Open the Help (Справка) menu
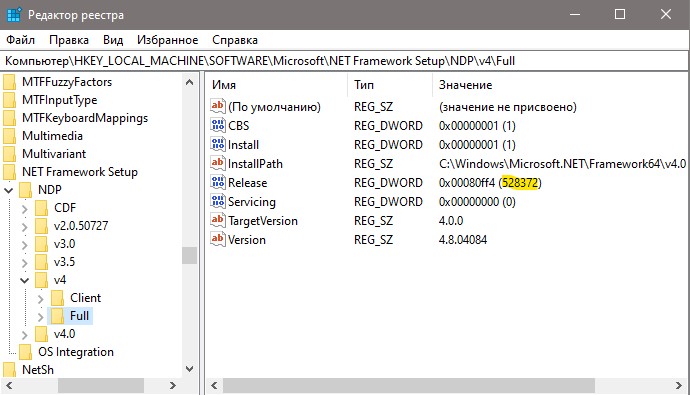The height and width of the screenshot is (395, 690). tap(235, 40)
